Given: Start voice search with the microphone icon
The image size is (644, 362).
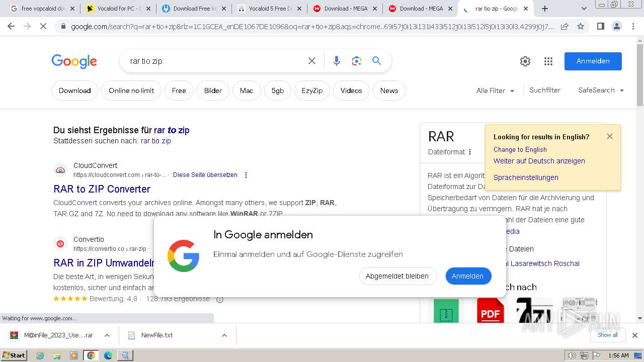Looking at the screenshot, I should pos(337,61).
